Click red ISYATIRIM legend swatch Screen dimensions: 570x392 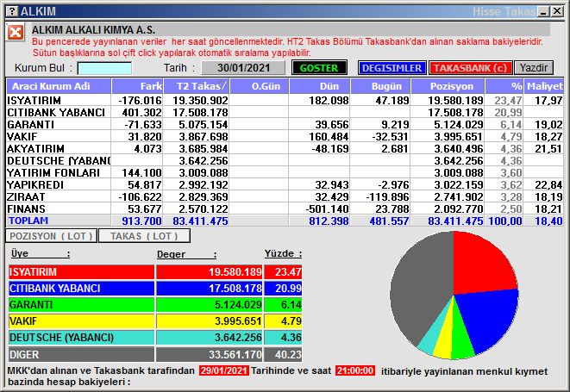[81, 272]
